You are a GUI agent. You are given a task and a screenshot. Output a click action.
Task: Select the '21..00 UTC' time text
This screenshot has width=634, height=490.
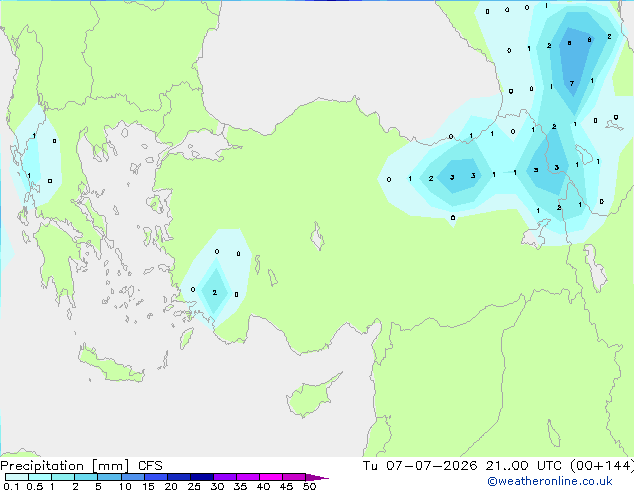524,466
